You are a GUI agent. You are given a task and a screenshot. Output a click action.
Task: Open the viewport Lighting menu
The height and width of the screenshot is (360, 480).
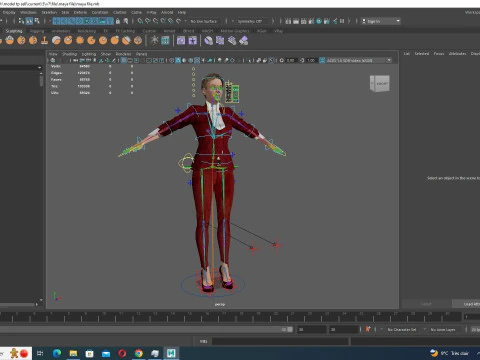(x=89, y=54)
